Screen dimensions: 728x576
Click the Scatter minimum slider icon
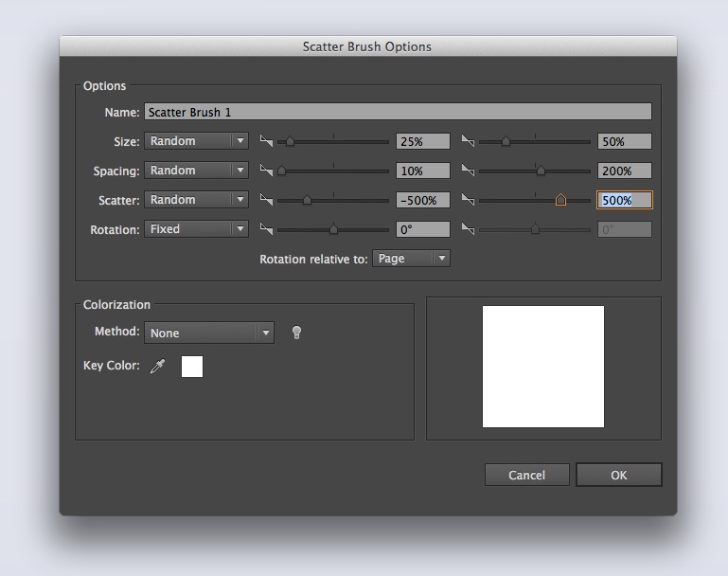point(266,200)
